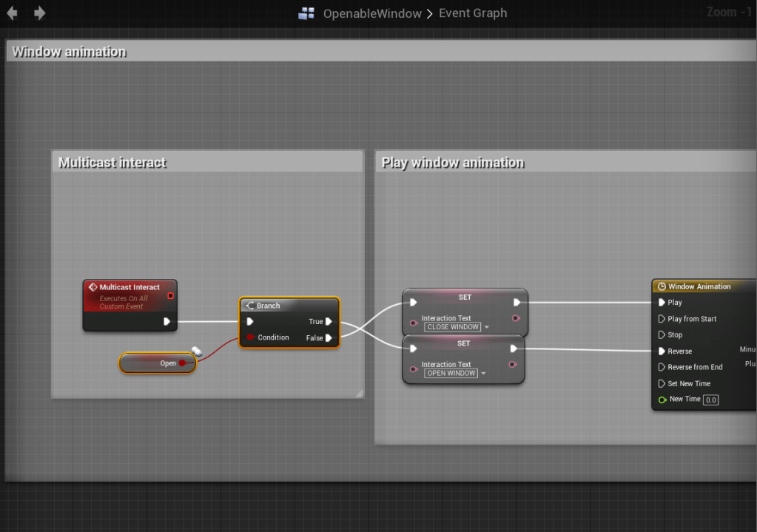Viewport: 757px width, 532px height.
Task: Click the green New Time float pin
Action: pyautogui.click(x=662, y=400)
